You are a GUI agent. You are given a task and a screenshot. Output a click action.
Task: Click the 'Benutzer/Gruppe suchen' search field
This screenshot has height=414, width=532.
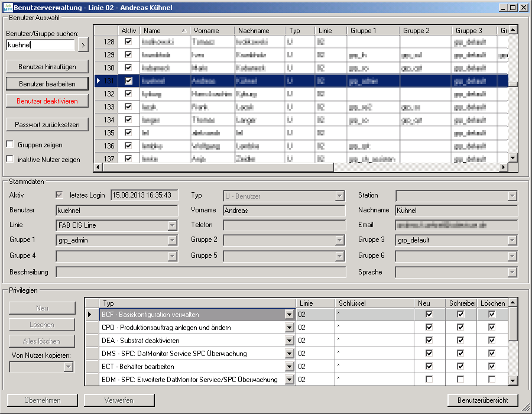[x=40, y=44]
